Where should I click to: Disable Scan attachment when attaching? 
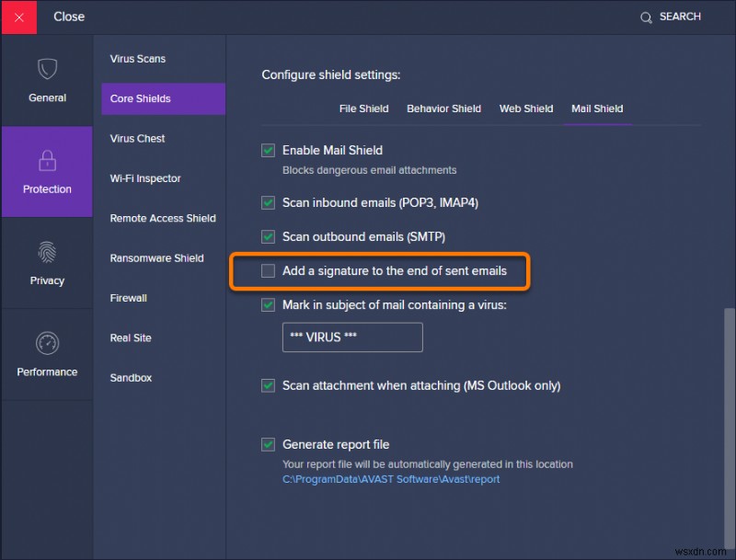[x=268, y=385]
